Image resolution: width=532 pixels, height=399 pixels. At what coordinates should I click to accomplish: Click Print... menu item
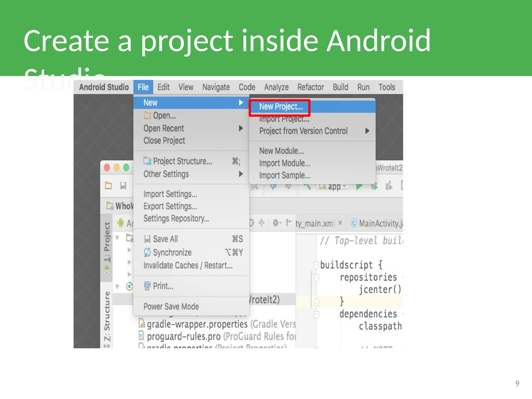(x=191, y=286)
